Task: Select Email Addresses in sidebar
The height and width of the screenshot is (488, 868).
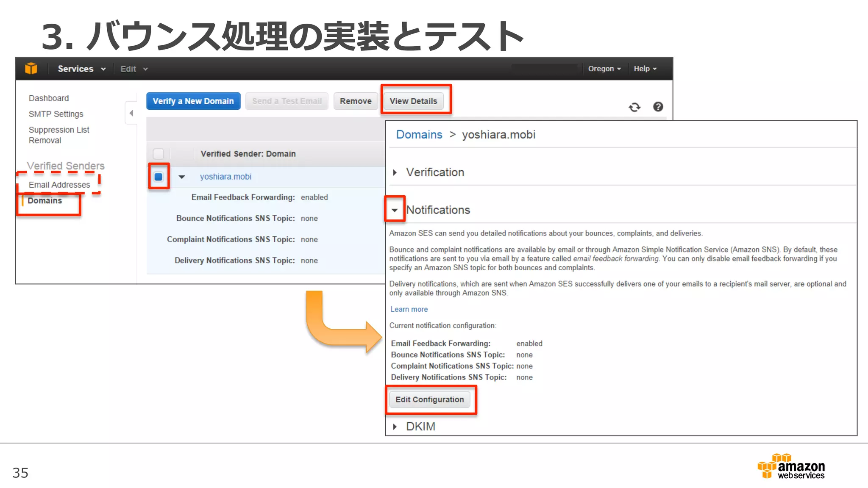Action: (x=59, y=185)
